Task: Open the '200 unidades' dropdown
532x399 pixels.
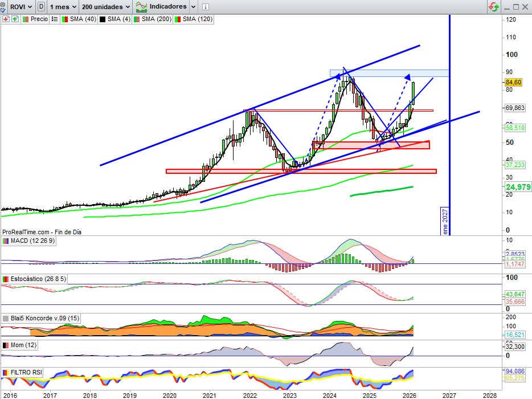Action: (x=106, y=7)
